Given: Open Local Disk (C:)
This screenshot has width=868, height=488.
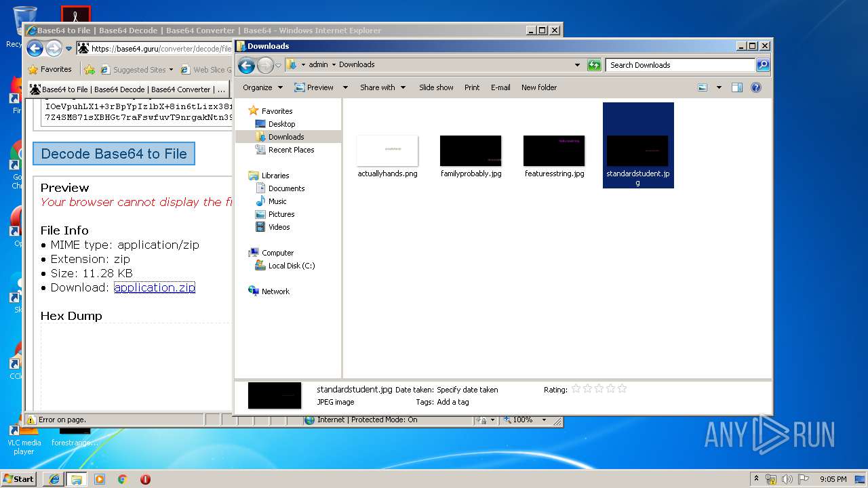Looking at the screenshot, I should (291, 266).
